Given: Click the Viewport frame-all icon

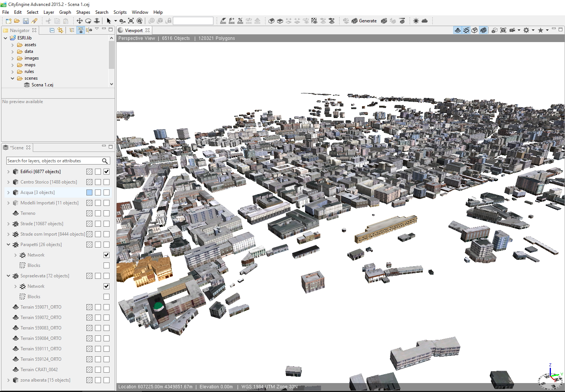Looking at the screenshot, I should [503, 30].
